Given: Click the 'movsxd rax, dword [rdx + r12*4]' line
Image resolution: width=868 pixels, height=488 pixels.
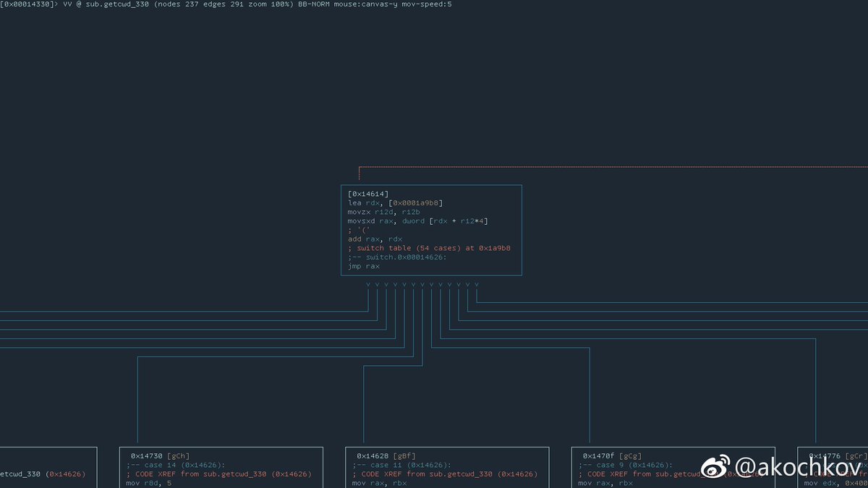Looking at the screenshot, I should pos(417,221).
